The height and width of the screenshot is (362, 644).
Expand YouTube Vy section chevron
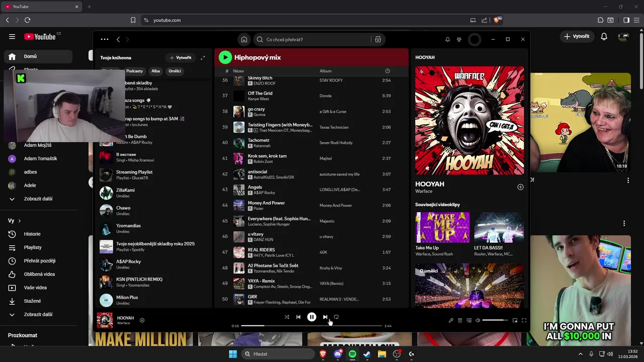20,221
